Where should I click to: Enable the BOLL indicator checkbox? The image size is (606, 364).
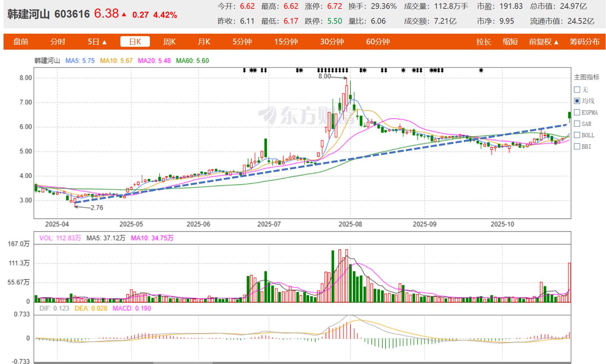[x=577, y=135]
